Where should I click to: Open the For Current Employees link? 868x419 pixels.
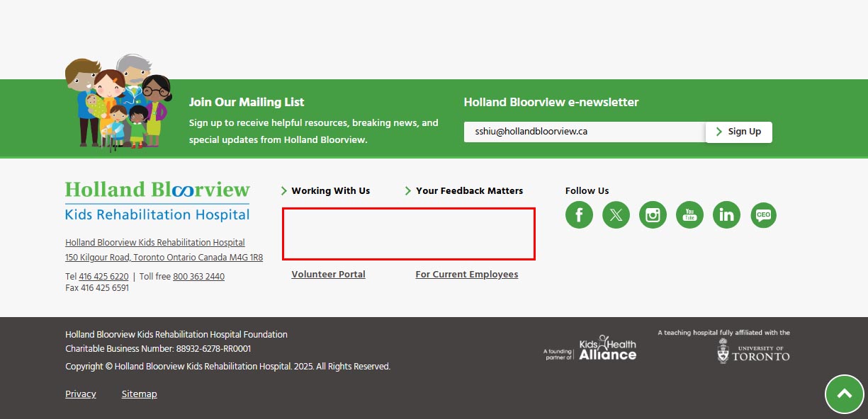(x=466, y=275)
